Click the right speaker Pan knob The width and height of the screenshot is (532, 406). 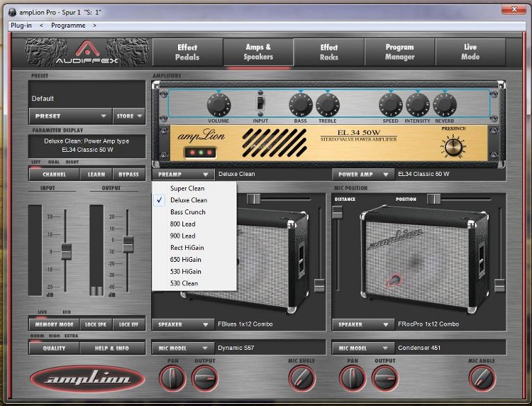click(353, 378)
